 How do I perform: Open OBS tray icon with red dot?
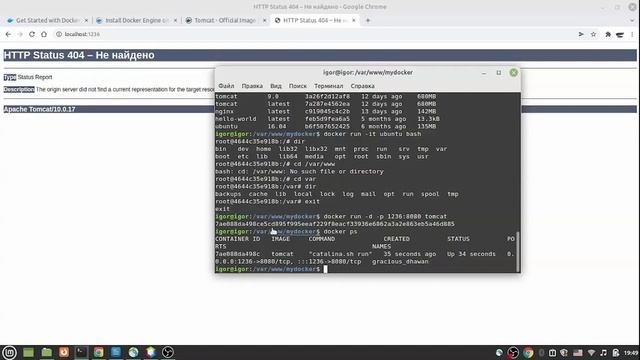pyautogui.click(x=513, y=353)
